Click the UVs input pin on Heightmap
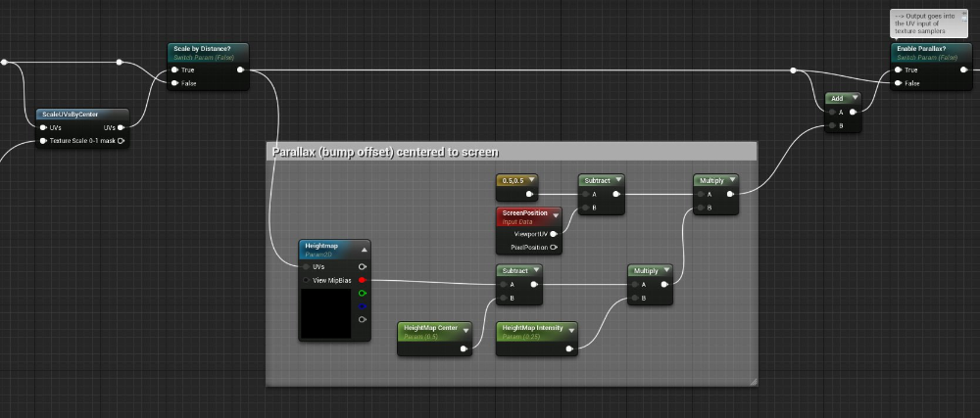Screen dimensions: 980x418 pyautogui.click(x=306, y=266)
